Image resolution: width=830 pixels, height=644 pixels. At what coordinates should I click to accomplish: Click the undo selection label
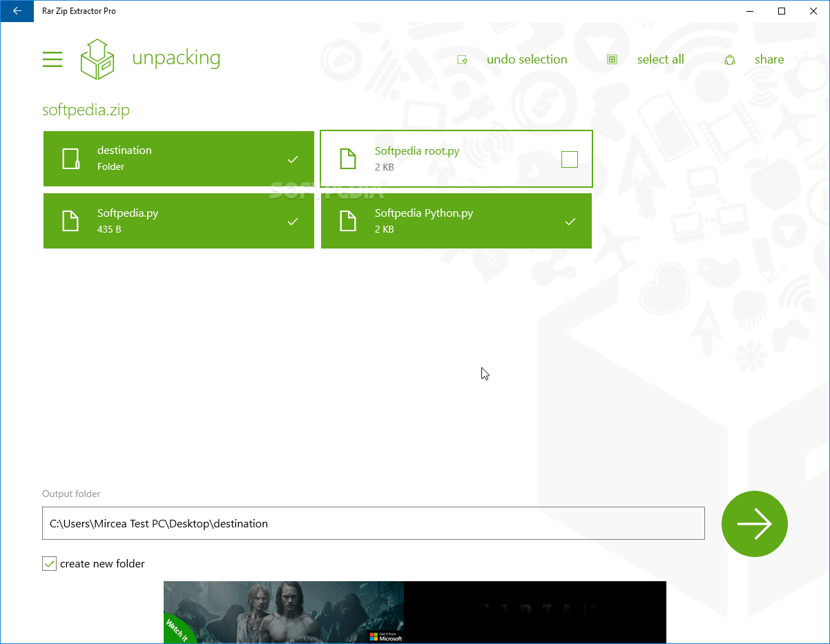point(527,60)
